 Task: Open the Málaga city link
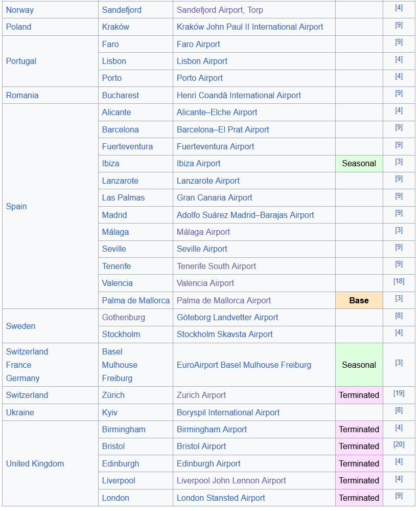pyautogui.click(x=115, y=232)
